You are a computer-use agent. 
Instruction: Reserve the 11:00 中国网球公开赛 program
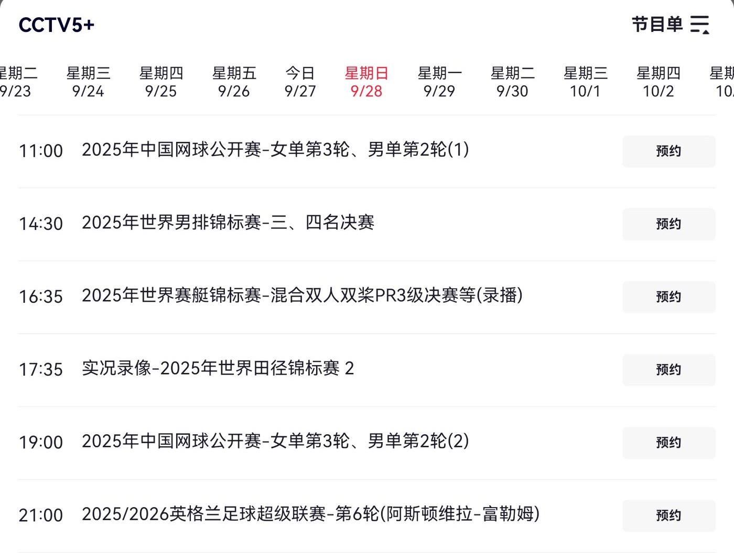[668, 151]
